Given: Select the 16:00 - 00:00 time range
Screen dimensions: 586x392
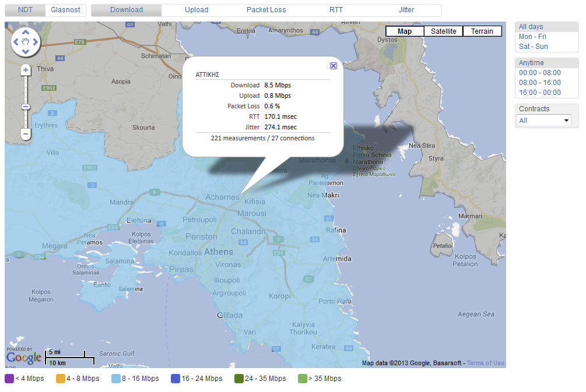Looking at the screenshot, I should pos(540,93).
